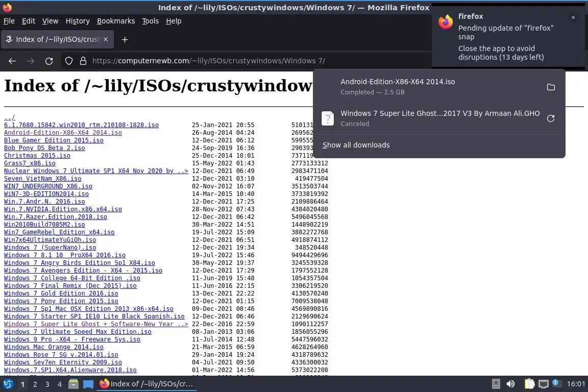
Task: Download 6.1.7680.15842.win2010_rtm iso
Action: tap(81, 125)
